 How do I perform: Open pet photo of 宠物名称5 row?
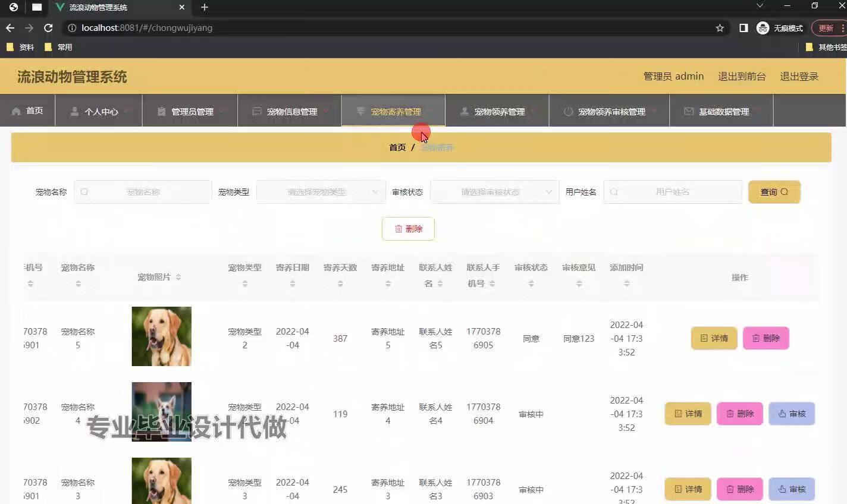point(162,336)
